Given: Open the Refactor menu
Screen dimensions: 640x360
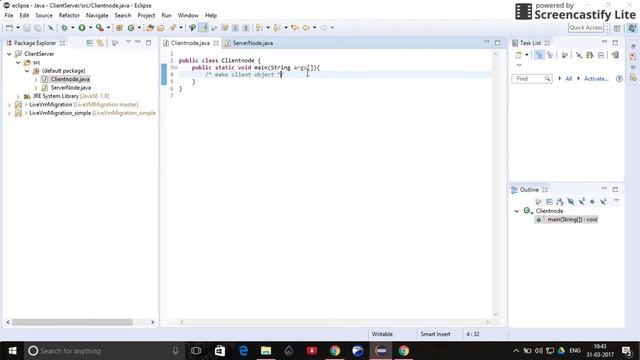Looking at the screenshot, I should coord(69,16).
